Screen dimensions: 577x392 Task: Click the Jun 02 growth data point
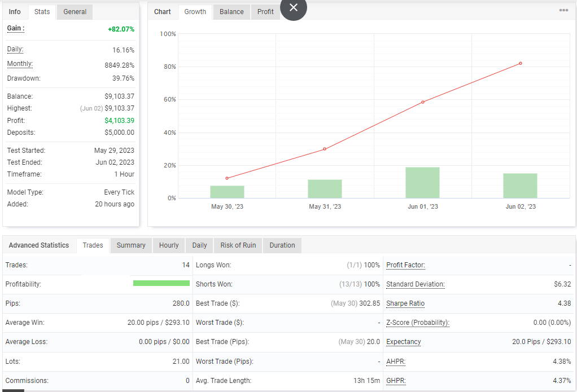(521, 63)
